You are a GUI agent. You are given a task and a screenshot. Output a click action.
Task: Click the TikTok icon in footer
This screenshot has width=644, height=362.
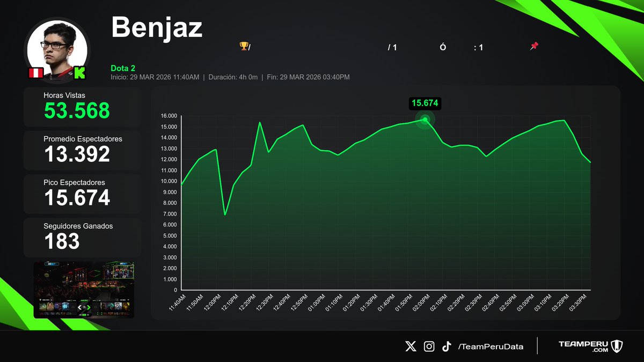point(447,346)
